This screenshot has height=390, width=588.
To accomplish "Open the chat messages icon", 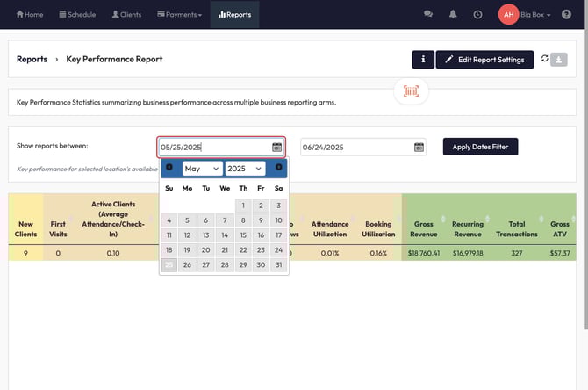I will coord(428,15).
